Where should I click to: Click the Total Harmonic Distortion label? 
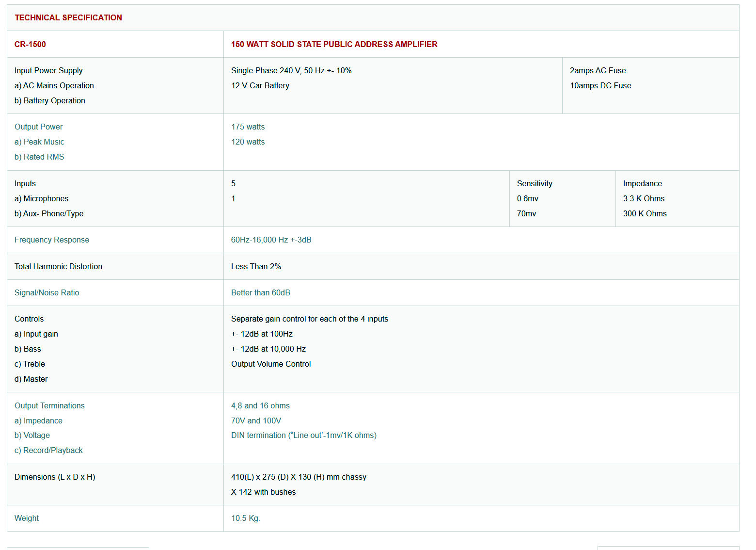tap(58, 266)
